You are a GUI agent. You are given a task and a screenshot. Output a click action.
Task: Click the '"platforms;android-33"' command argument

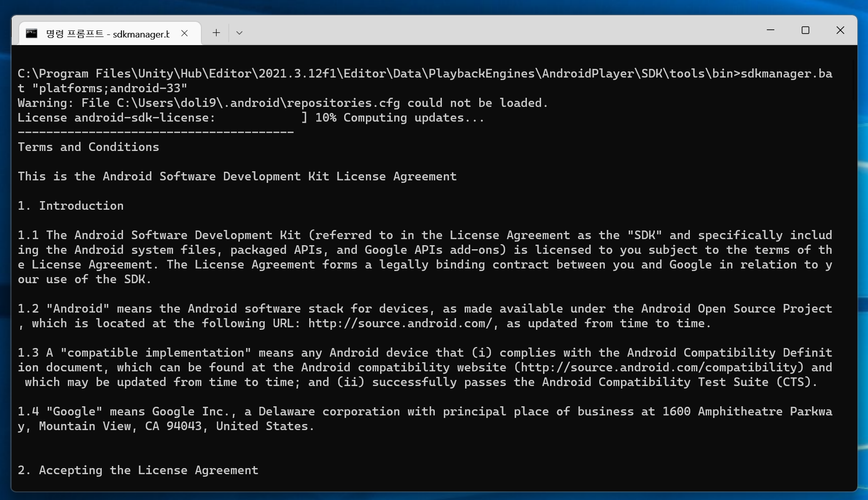[110, 88]
